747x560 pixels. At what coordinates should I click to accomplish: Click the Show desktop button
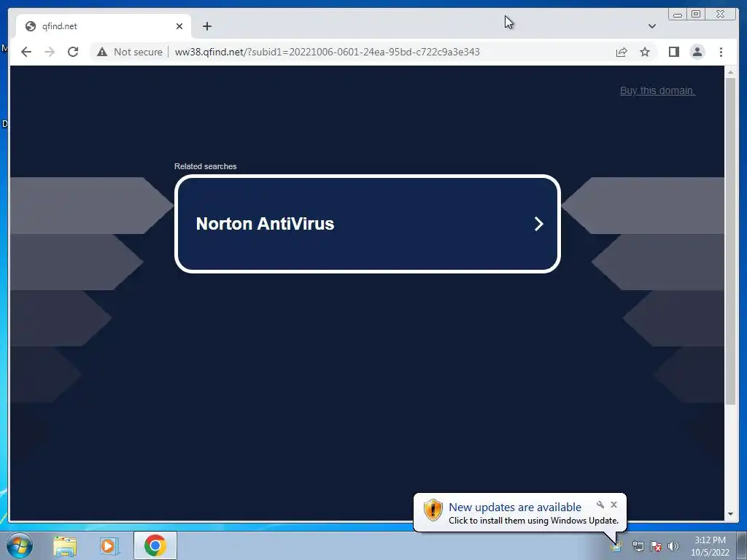pyautogui.click(x=742, y=545)
